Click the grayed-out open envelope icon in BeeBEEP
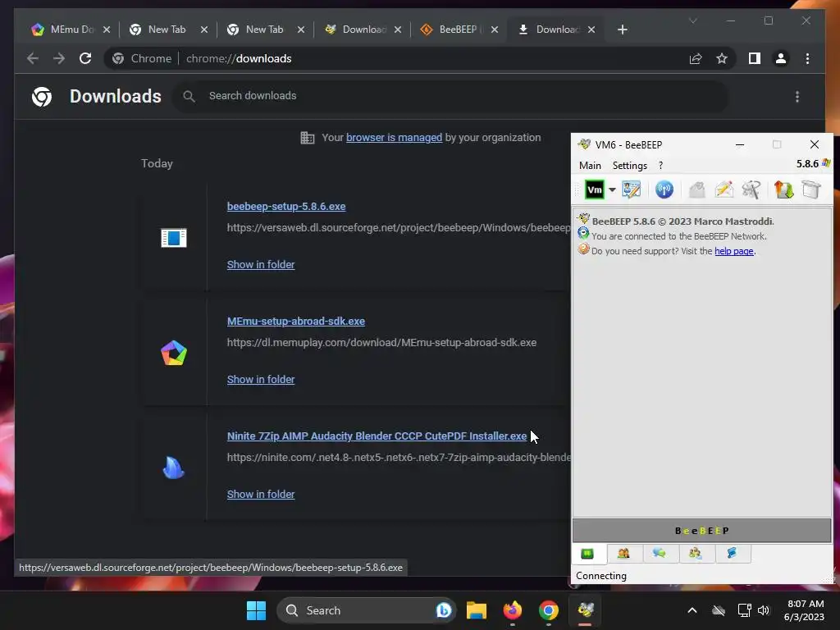 (697, 189)
